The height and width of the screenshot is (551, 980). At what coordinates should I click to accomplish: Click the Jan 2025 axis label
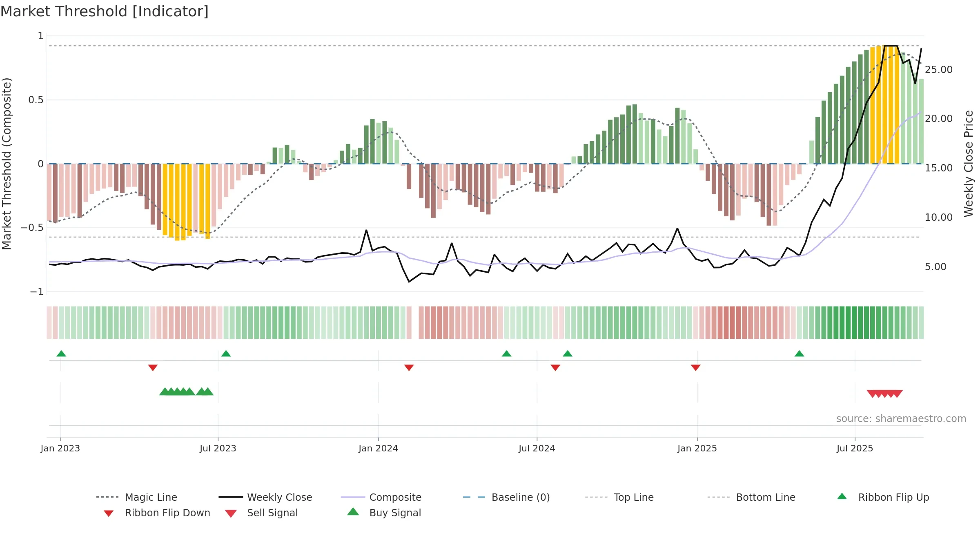(697, 448)
